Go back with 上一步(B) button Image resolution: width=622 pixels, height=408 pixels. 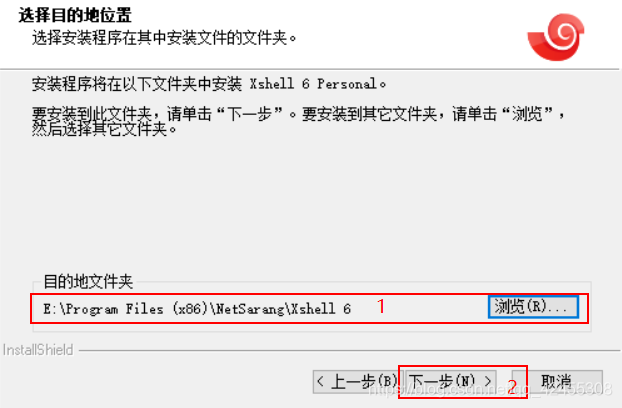[x=357, y=382]
